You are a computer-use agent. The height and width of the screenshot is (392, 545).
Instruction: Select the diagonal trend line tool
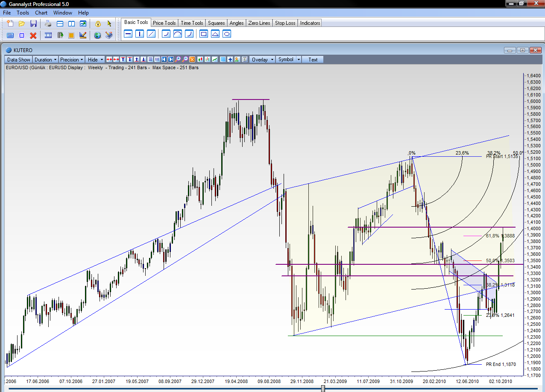pyautogui.click(x=151, y=34)
